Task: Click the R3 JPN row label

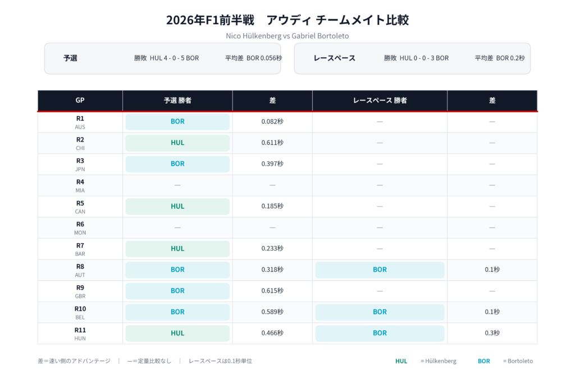Action: click(80, 165)
